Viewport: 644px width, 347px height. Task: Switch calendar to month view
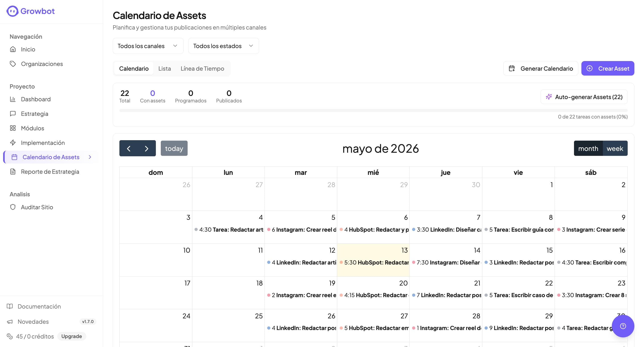[x=588, y=148]
